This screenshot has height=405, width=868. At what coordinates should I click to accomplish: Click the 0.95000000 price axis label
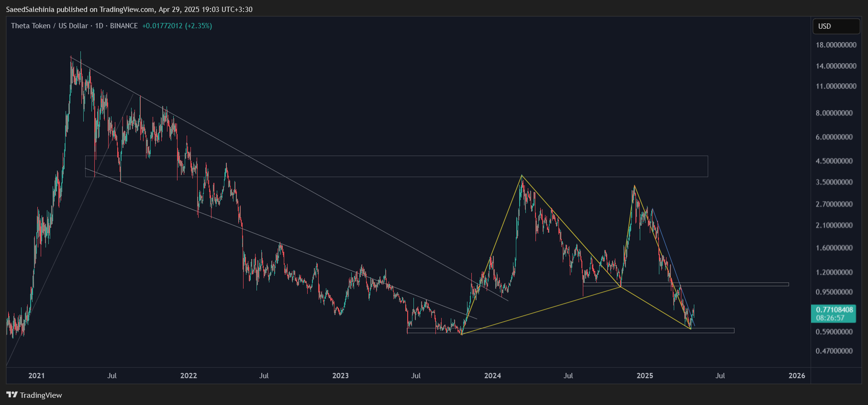[834, 292]
